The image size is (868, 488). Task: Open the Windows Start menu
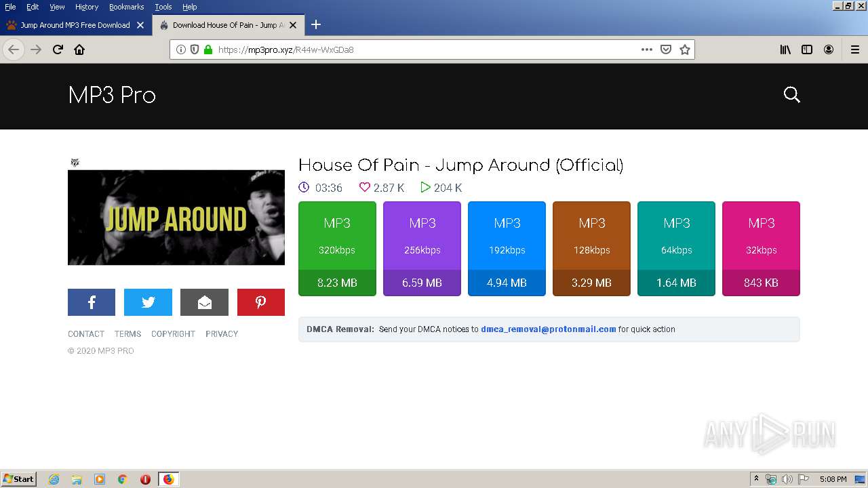pos(19,479)
